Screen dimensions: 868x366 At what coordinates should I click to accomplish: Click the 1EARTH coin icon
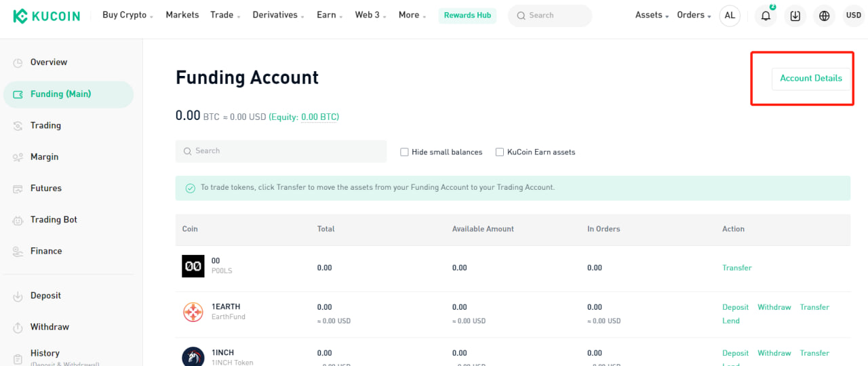tap(193, 312)
